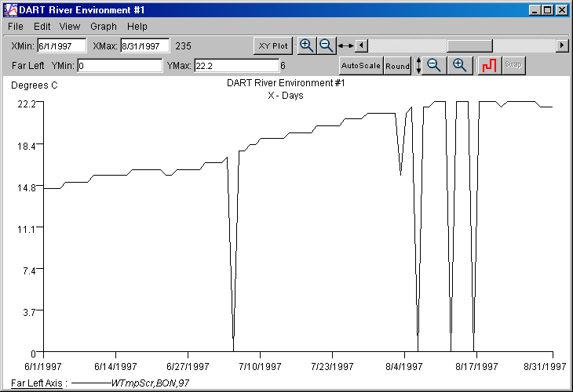
Task: Open the File menu
Action: point(16,27)
